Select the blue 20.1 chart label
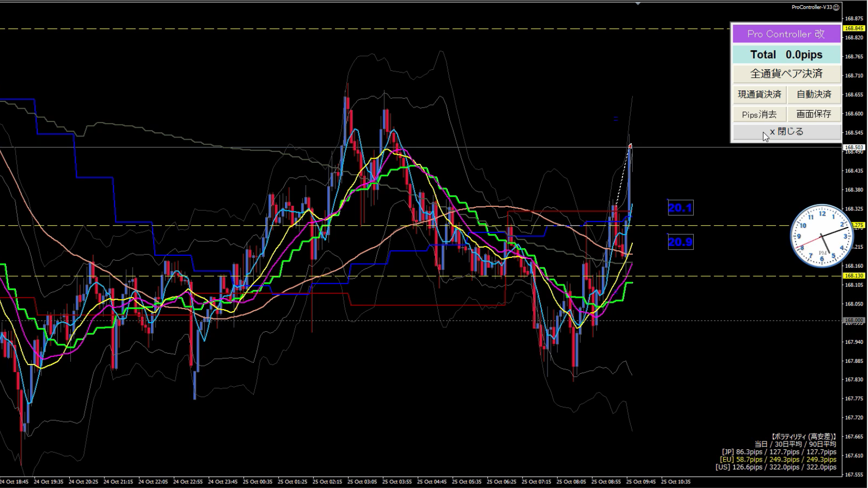868x488 pixels. pos(680,208)
